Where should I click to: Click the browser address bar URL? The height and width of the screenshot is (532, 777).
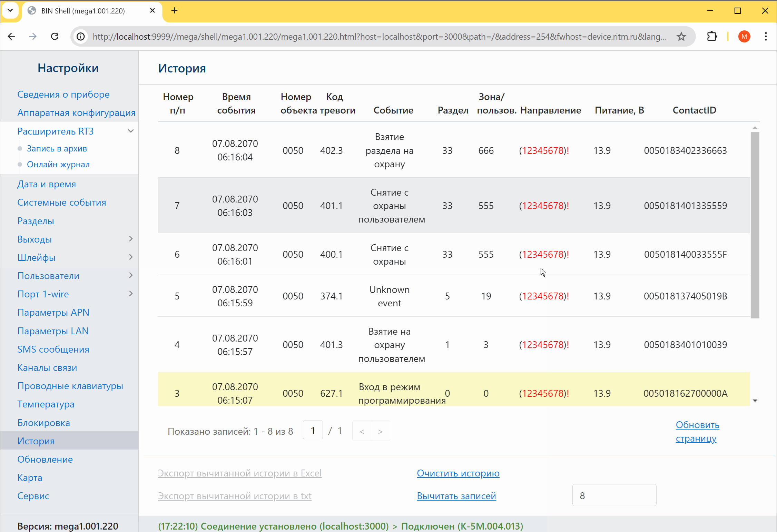coord(380,37)
